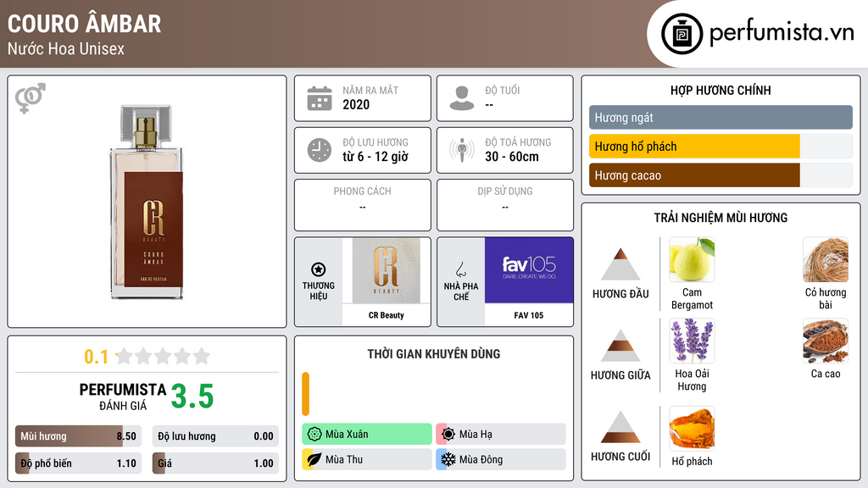
Task: Click the Trải nghiệm mùi hương heading
Action: 721,218
